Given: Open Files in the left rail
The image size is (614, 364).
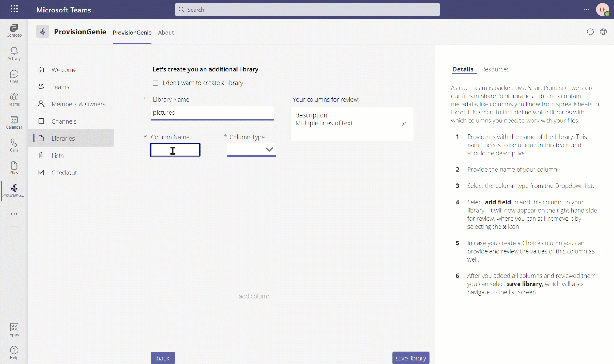Looking at the screenshot, I should (x=14, y=168).
